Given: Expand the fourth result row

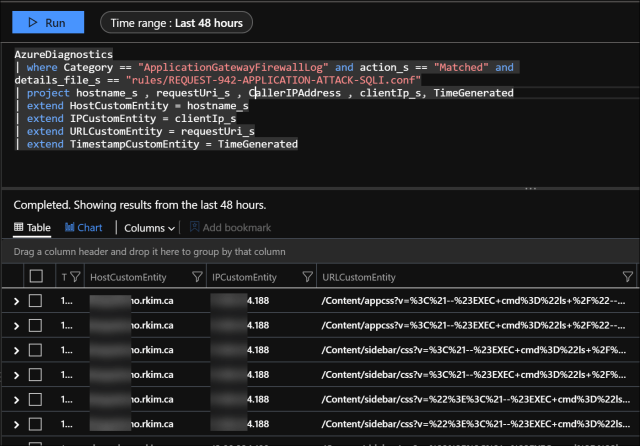Looking at the screenshot, I should 15,374.
